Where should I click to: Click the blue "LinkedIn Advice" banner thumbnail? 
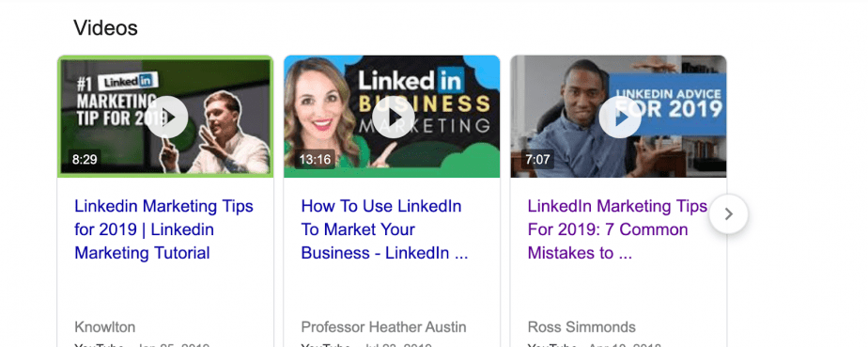click(x=668, y=103)
